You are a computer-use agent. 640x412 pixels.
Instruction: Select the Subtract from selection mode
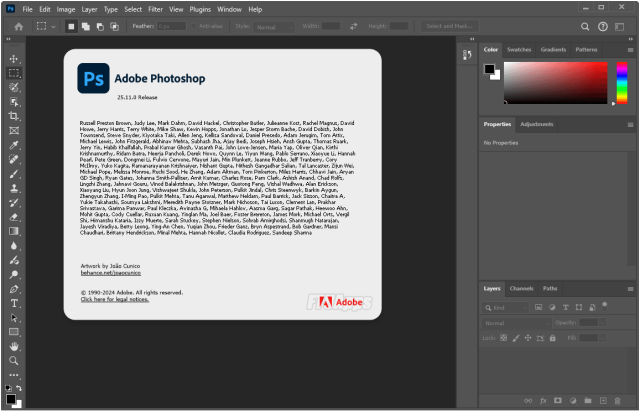[x=100, y=27]
